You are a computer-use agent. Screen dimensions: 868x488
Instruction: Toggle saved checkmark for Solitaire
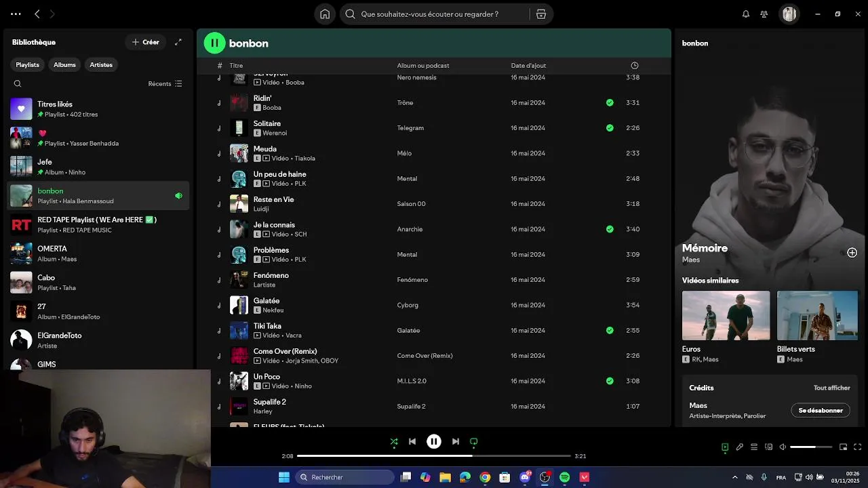pyautogui.click(x=610, y=128)
